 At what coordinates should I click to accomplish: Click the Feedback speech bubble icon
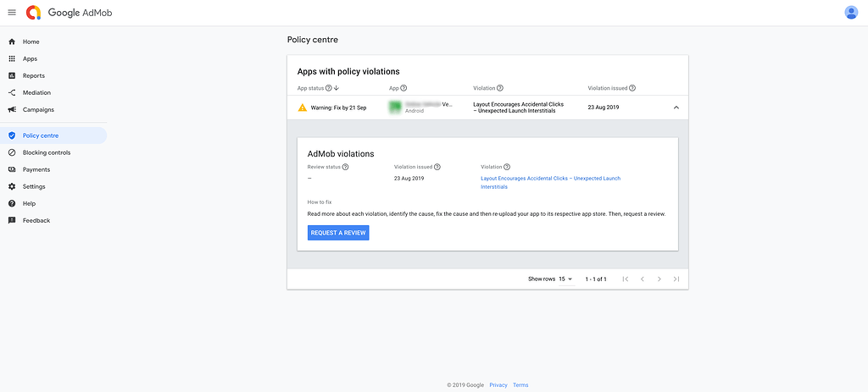point(12,221)
